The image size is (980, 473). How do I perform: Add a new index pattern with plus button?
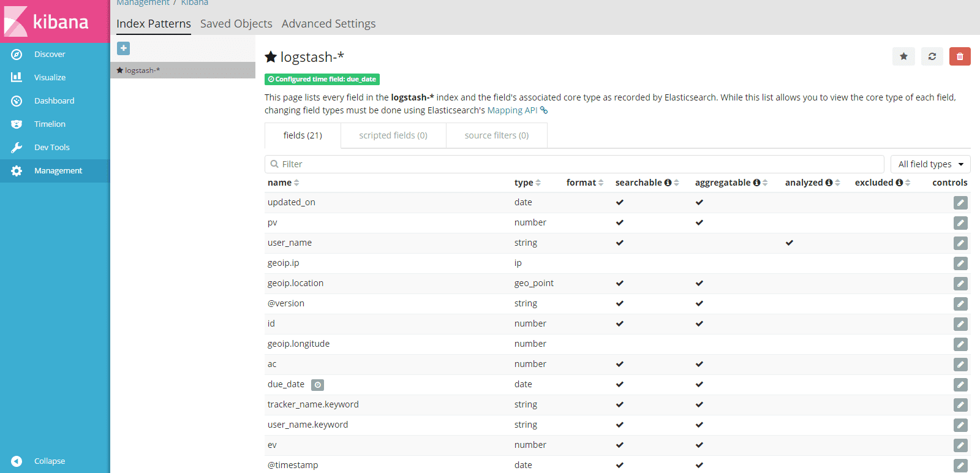point(123,48)
